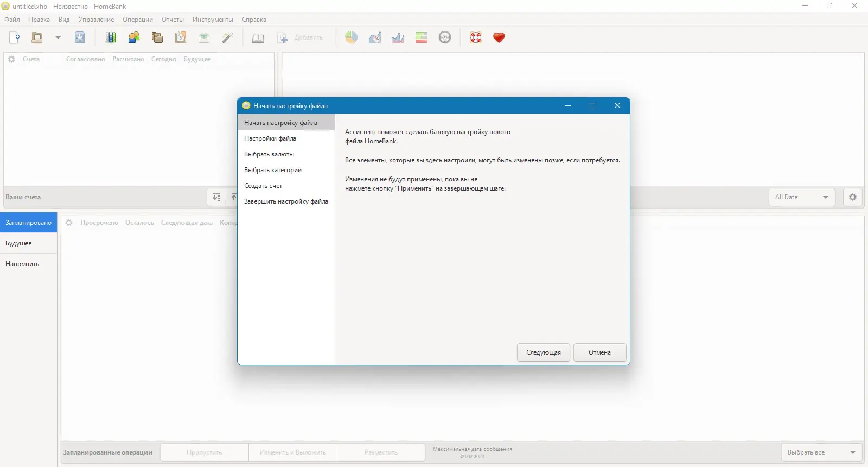The width and height of the screenshot is (868, 467).
Task: Click Отмена to cancel the assistant
Action: click(x=599, y=352)
